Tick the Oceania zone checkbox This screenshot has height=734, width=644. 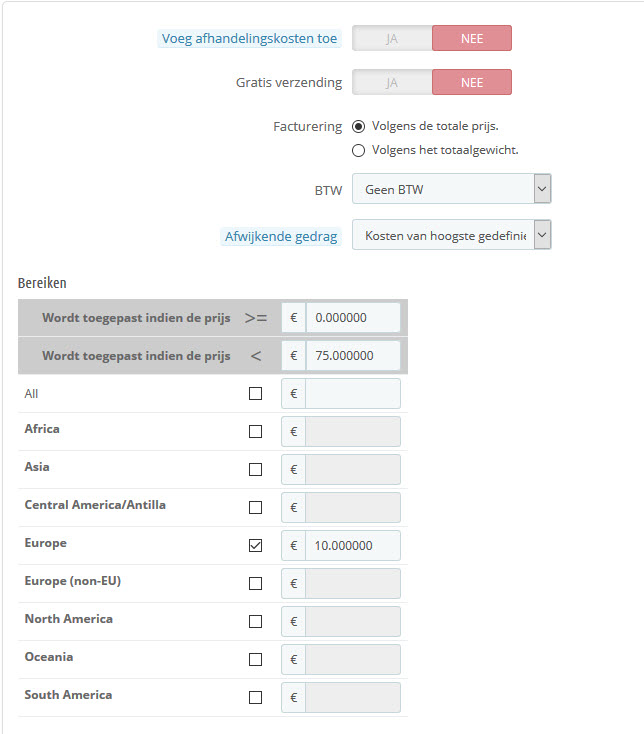click(x=255, y=660)
